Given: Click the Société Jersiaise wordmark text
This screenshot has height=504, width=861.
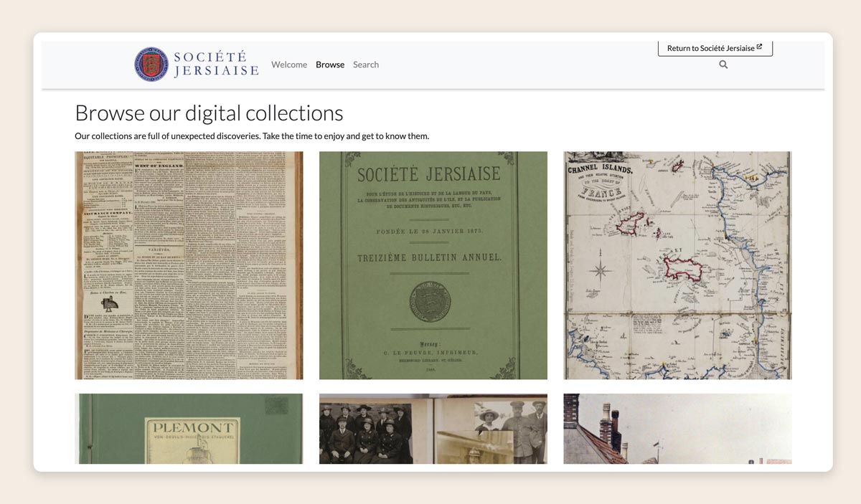Looking at the screenshot, I should tap(216, 65).
